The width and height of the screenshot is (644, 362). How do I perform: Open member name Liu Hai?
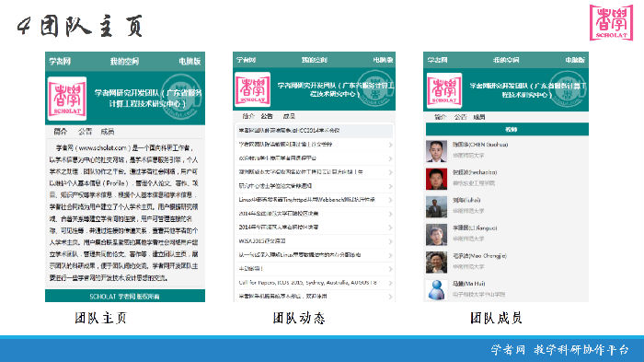[x=466, y=200]
